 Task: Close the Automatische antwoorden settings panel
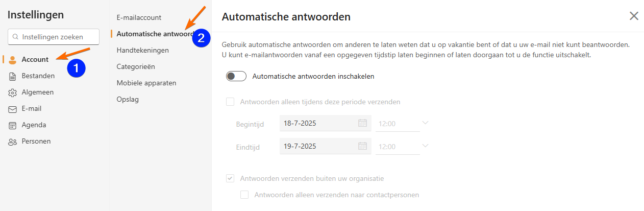(x=634, y=16)
